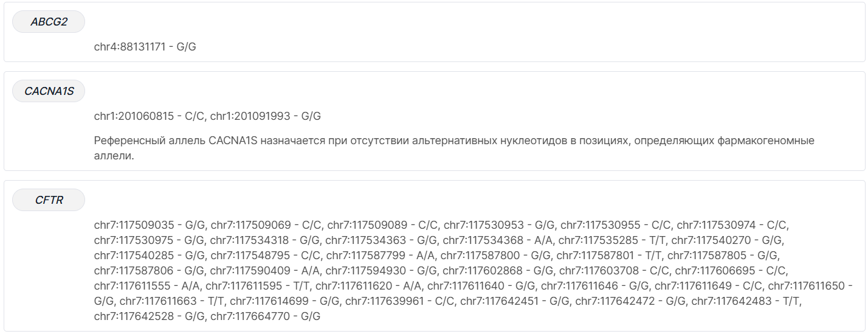Click the ABCG2 gene badge
The width and height of the screenshot is (868, 334).
[x=49, y=22]
